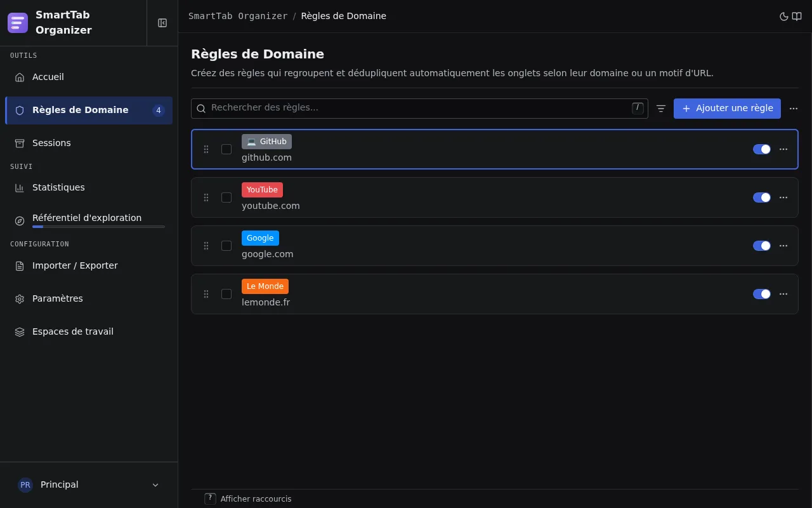Open GitHub rule options menu

click(783, 149)
